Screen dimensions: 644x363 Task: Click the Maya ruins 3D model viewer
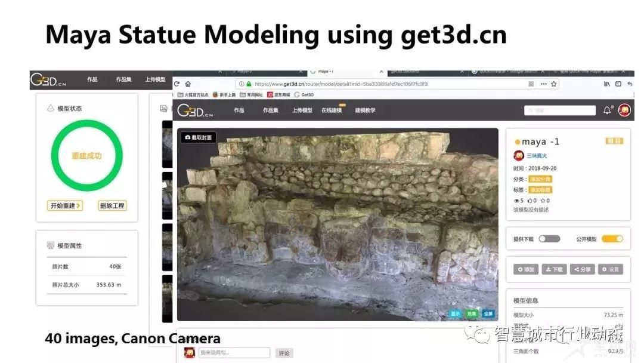338,224
